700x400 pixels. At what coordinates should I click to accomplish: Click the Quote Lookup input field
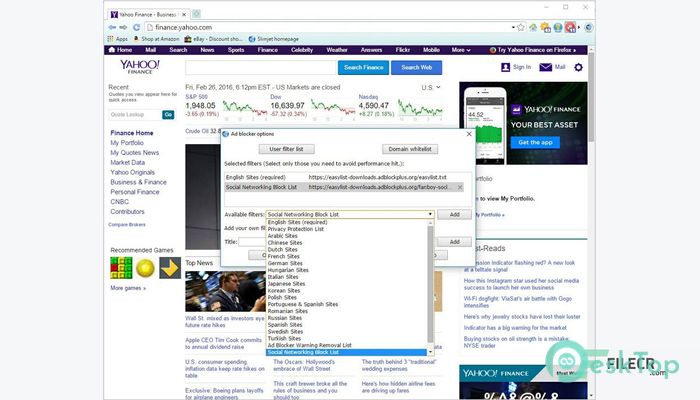click(x=135, y=115)
